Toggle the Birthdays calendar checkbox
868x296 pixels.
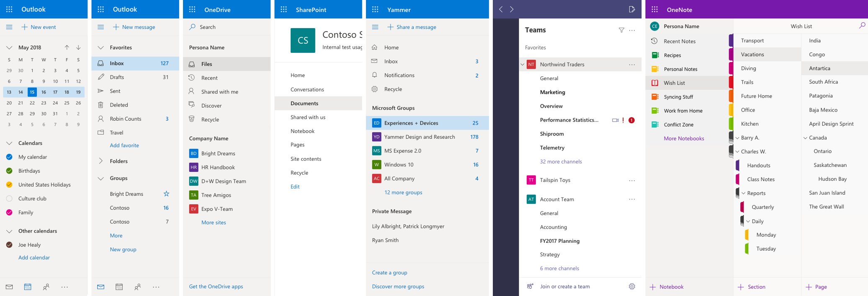(9, 171)
